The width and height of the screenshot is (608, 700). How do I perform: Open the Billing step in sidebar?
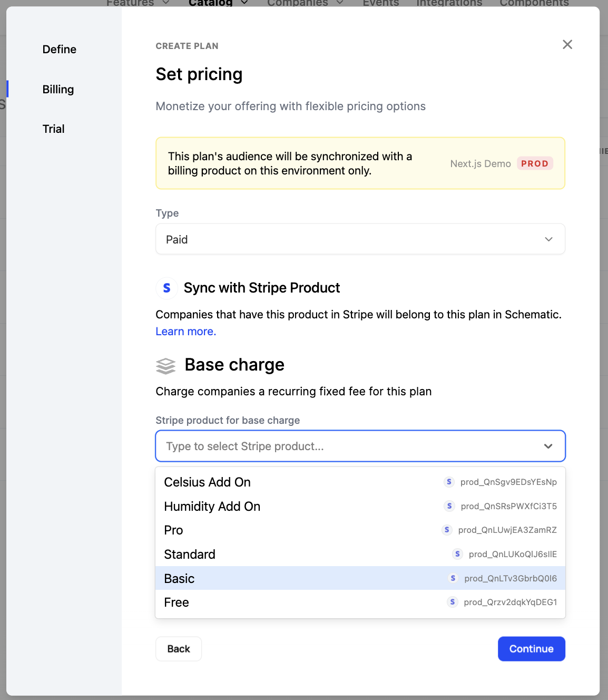[x=58, y=90]
